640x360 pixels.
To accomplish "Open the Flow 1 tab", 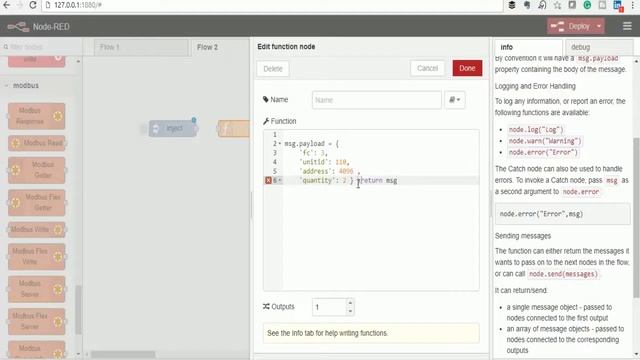I will pyautogui.click(x=141, y=47).
